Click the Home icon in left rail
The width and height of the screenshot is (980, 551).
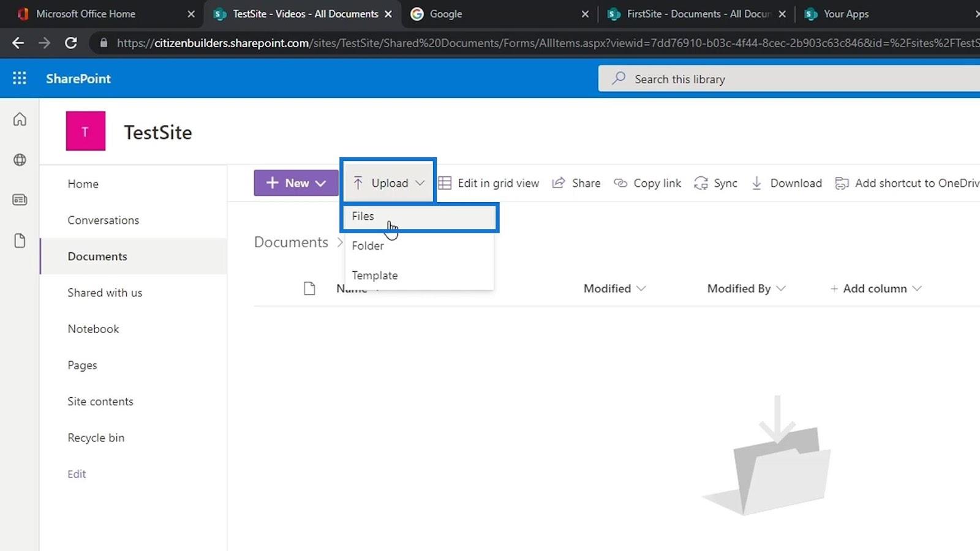point(20,119)
